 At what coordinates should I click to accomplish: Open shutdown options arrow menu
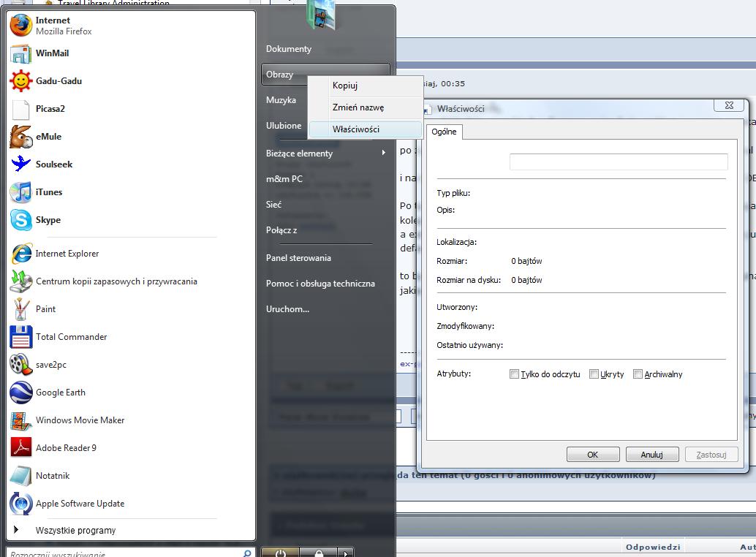346,553
